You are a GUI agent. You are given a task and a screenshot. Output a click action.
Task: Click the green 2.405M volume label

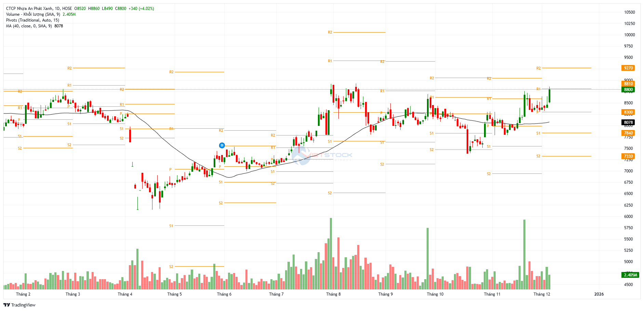[630, 275]
